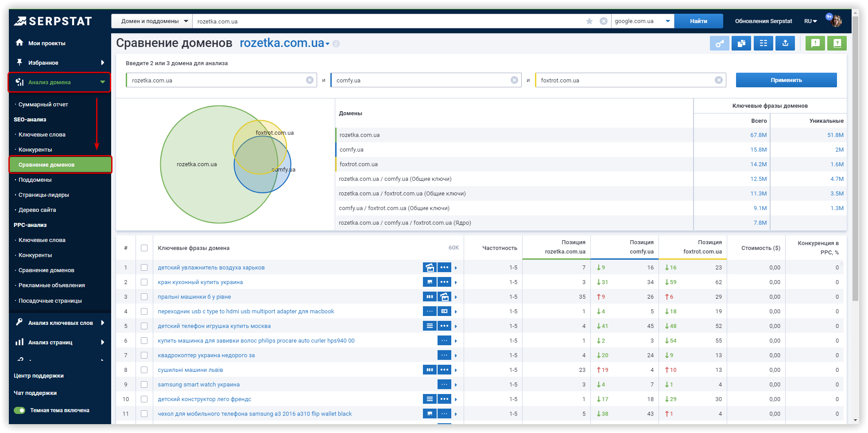
Task: Check the box for 'кран кухонный купить украина'
Action: [144, 282]
